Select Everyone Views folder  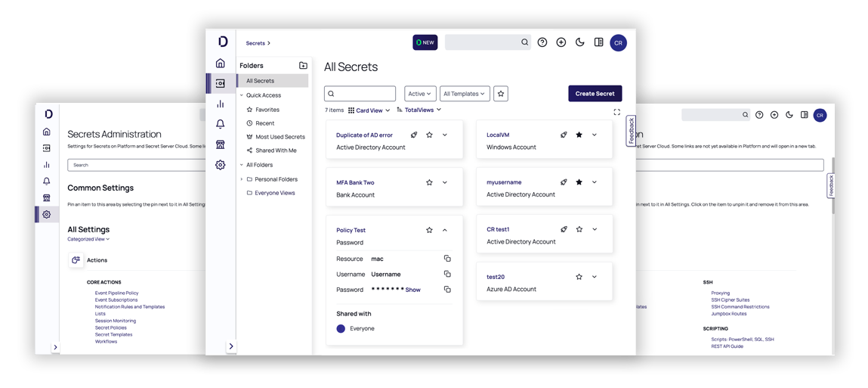(274, 193)
